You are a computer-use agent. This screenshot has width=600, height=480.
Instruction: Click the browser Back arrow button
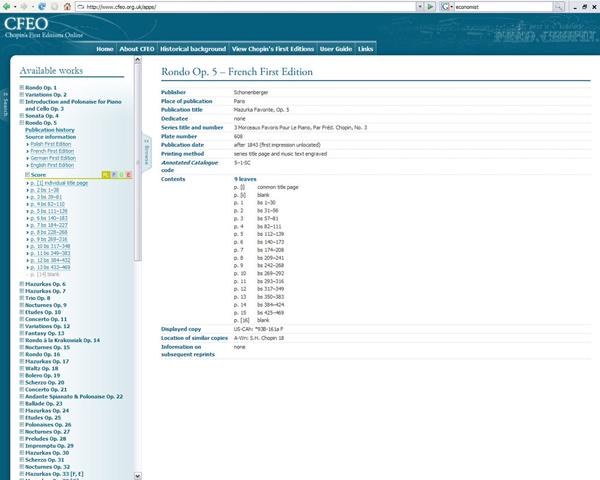pos(7,6)
